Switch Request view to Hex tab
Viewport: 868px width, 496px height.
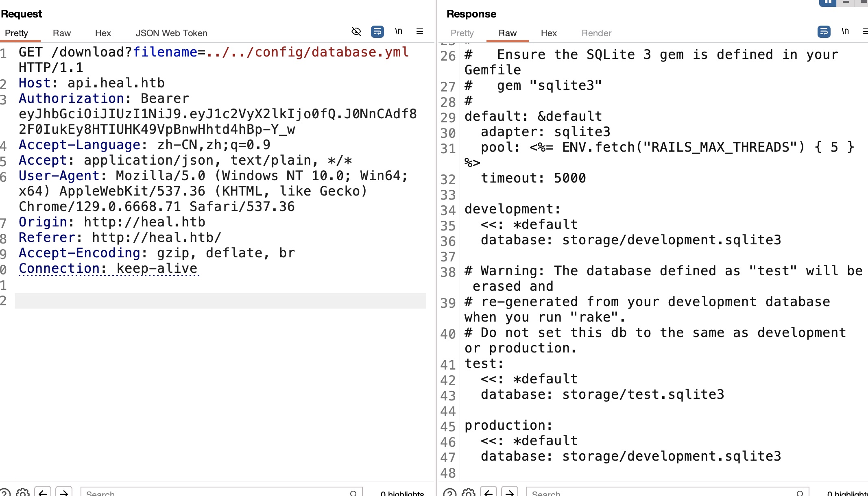(x=103, y=33)
